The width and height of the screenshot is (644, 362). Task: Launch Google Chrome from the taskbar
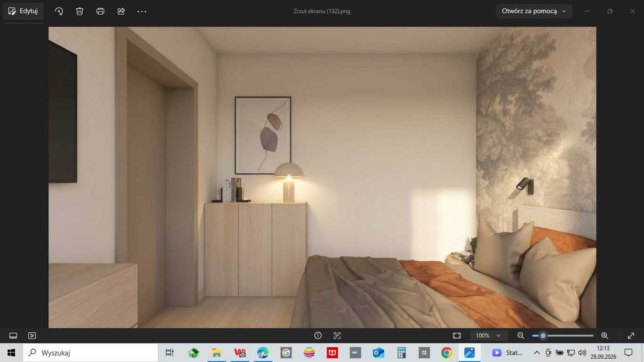coord(447,352)
